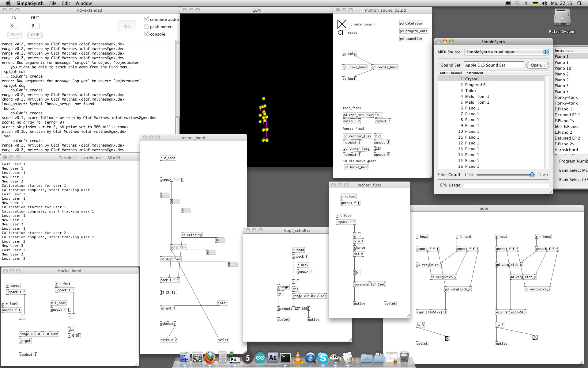Click the Sound Set text field
This screenshot has width=588, height=368.
pyautogui.click(x=494, y=65)
